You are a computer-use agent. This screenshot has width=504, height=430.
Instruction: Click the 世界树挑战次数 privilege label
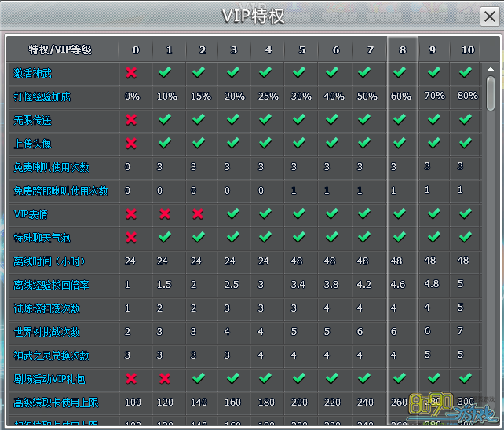[47, 332]
